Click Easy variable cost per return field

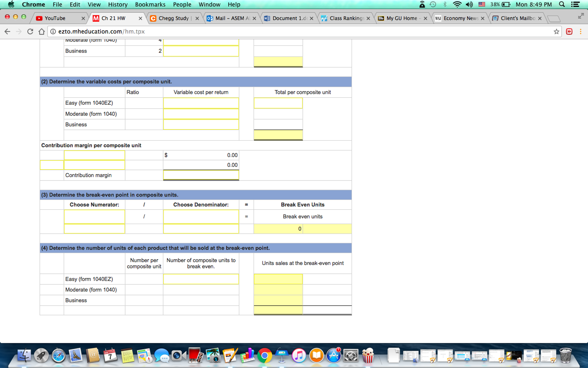click(201, 103)
